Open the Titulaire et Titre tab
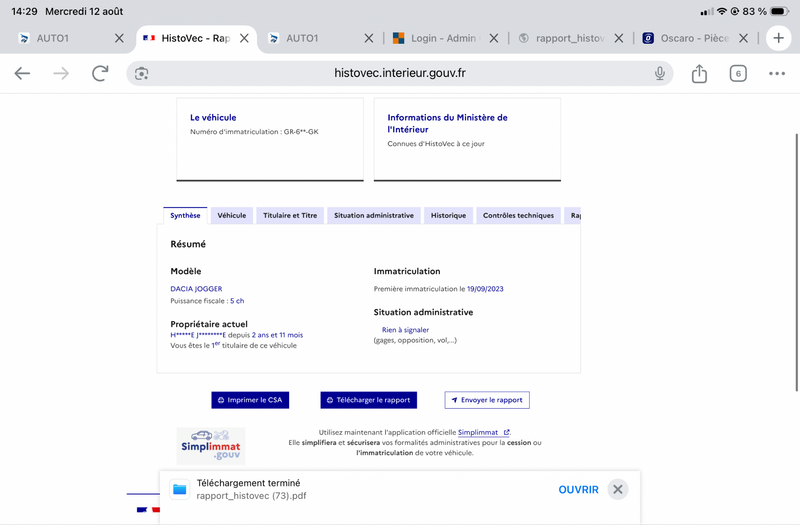Image resolution: width=800 pixels, height=525 pixels. [x=290, y=215]
